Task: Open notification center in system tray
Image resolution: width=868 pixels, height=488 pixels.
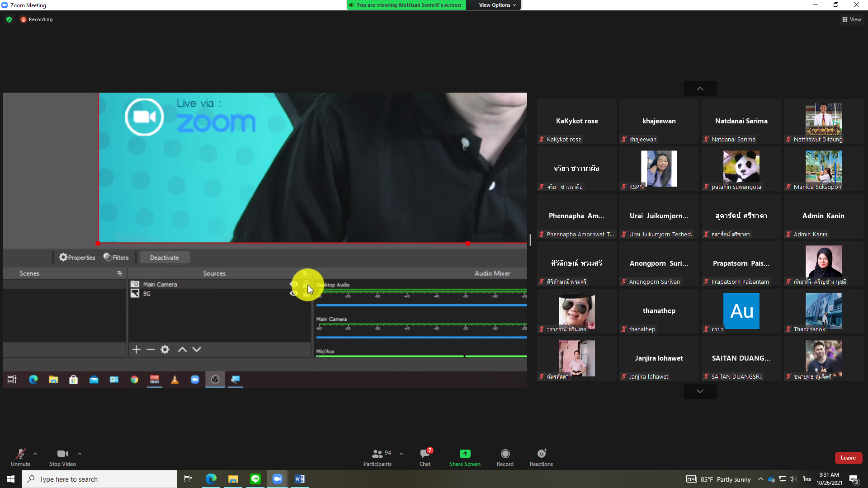Action: (x=854, y=479)
